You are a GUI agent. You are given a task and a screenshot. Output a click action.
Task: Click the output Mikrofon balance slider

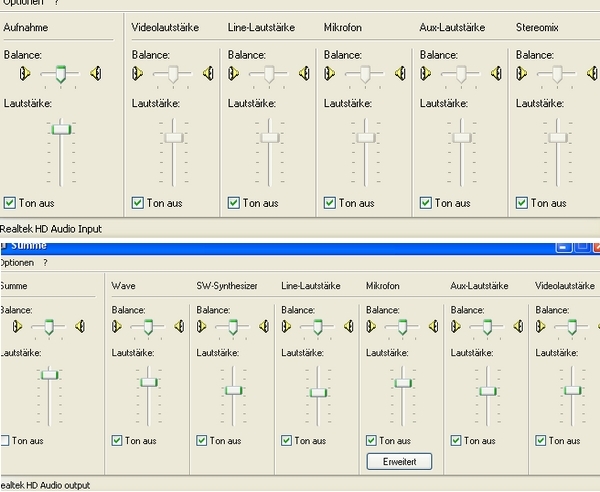403,327
